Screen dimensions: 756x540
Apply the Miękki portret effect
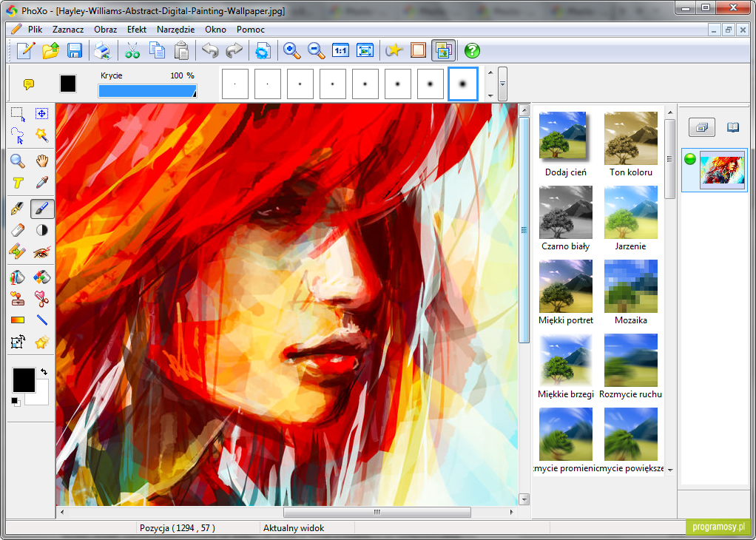[x=566, y=292]
